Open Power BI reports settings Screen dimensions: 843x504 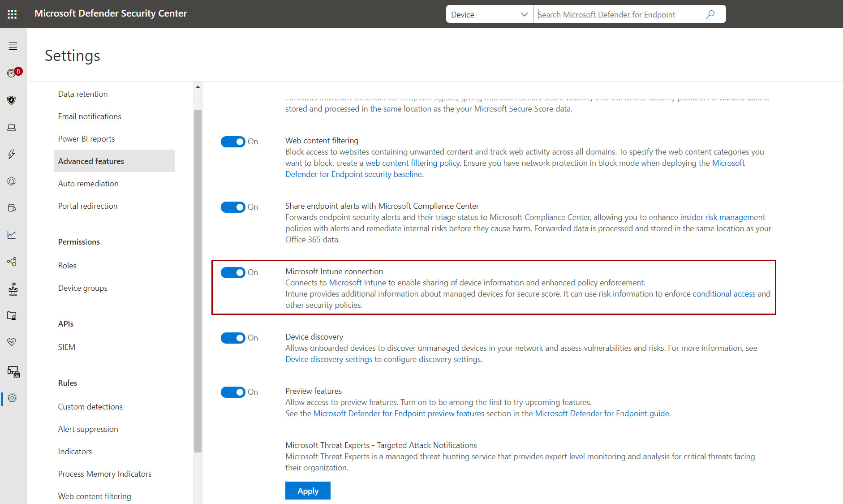[x=86, y=139]
